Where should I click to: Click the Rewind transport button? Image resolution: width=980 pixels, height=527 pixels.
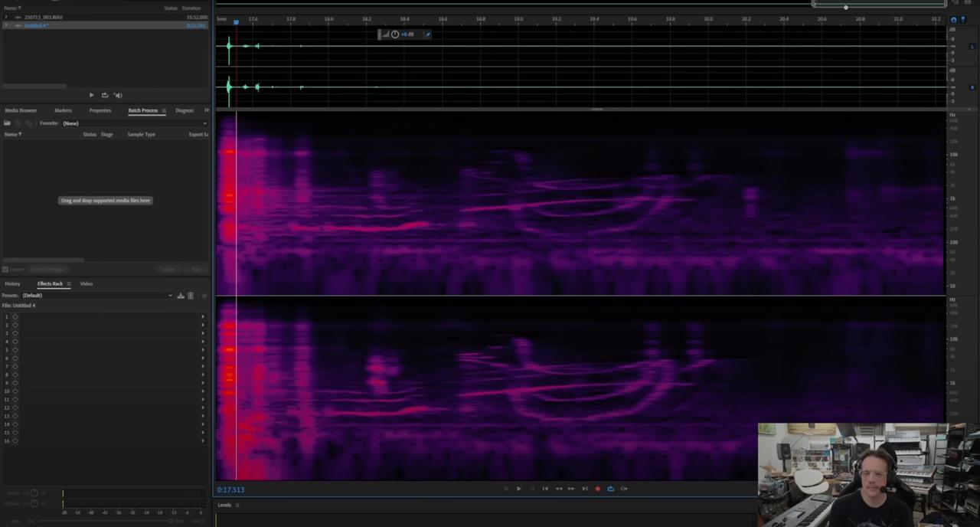[x=558, y=489]
